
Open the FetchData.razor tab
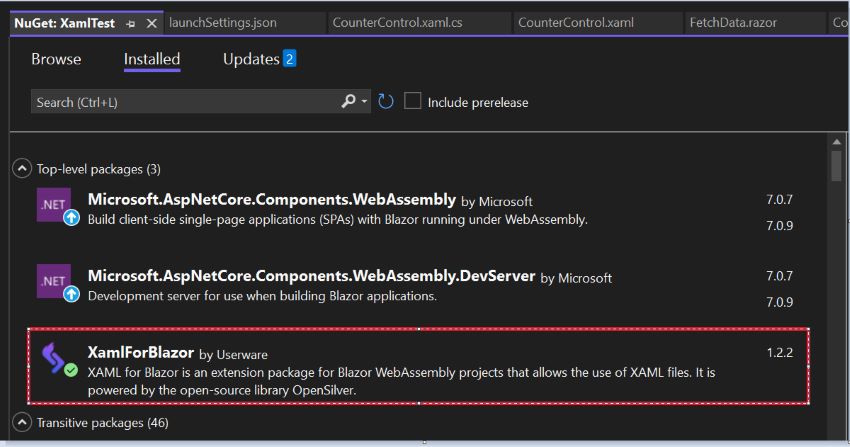coord(733,22)
